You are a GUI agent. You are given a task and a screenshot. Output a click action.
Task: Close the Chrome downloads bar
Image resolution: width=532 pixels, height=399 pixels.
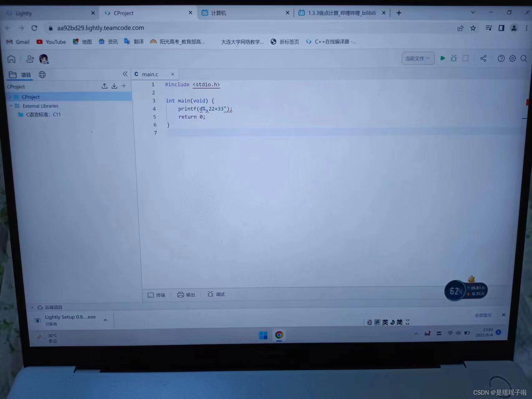[x=503, y=315]
